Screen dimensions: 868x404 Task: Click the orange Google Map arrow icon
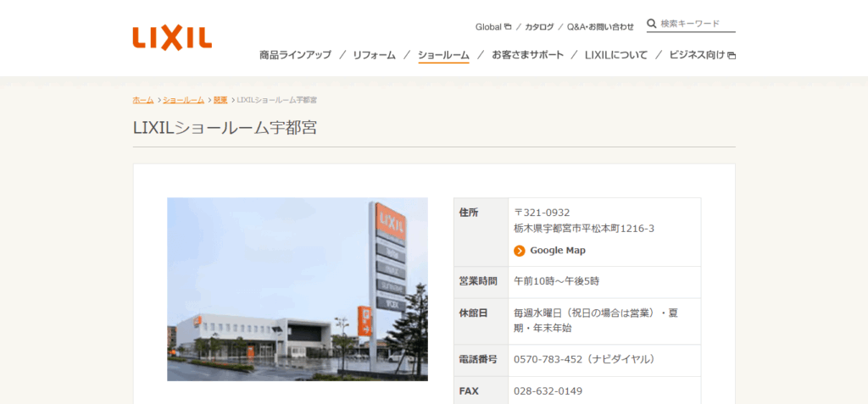pos(520,251)
